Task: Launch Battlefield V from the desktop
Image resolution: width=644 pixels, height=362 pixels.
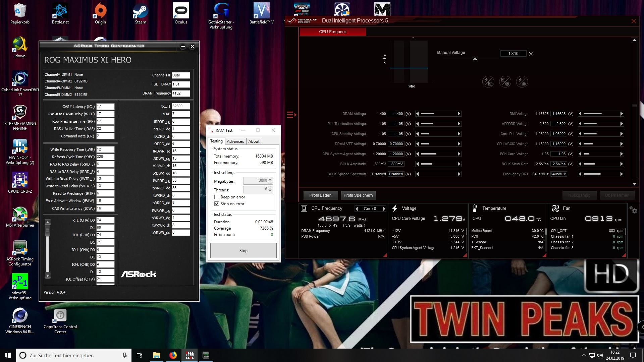Action: point(261,14)
